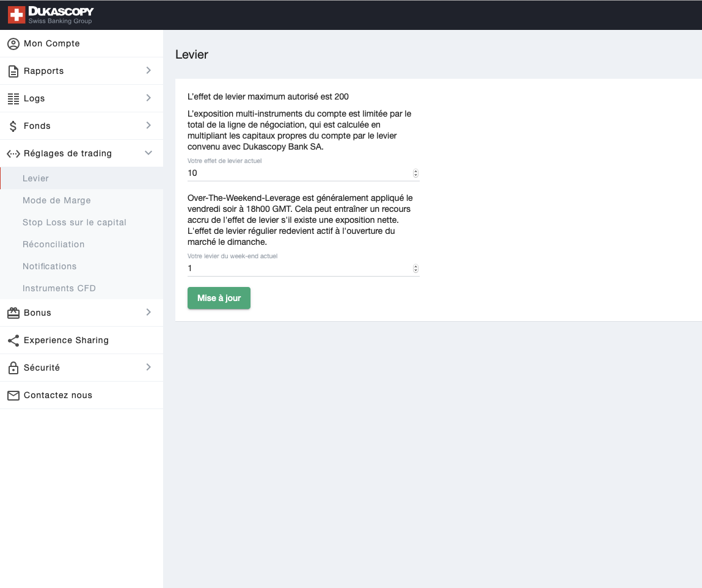Click the Bonus gift icon
Image resolution: width=702 pixels, height=588 pixels.
click(x=13, y=313)
